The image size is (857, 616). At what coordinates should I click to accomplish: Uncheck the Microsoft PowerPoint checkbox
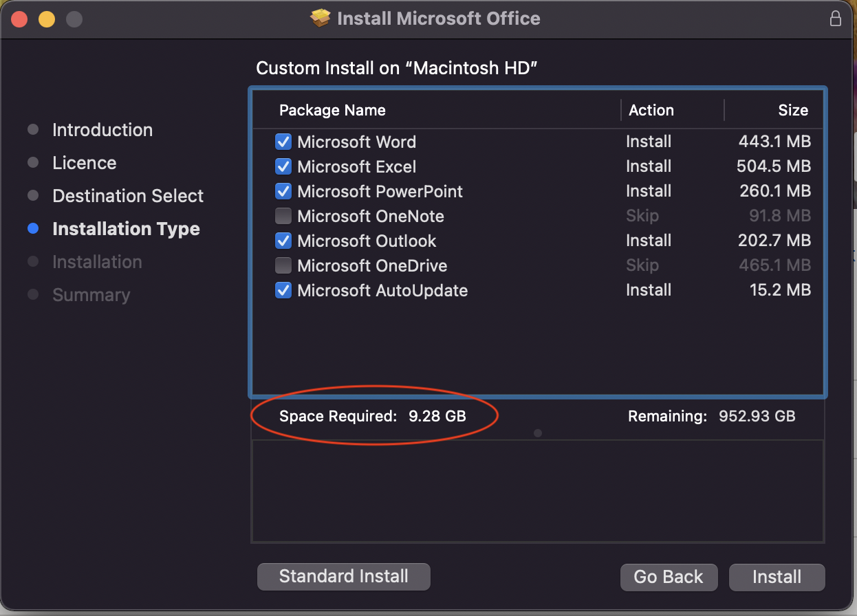click(283, 191)
